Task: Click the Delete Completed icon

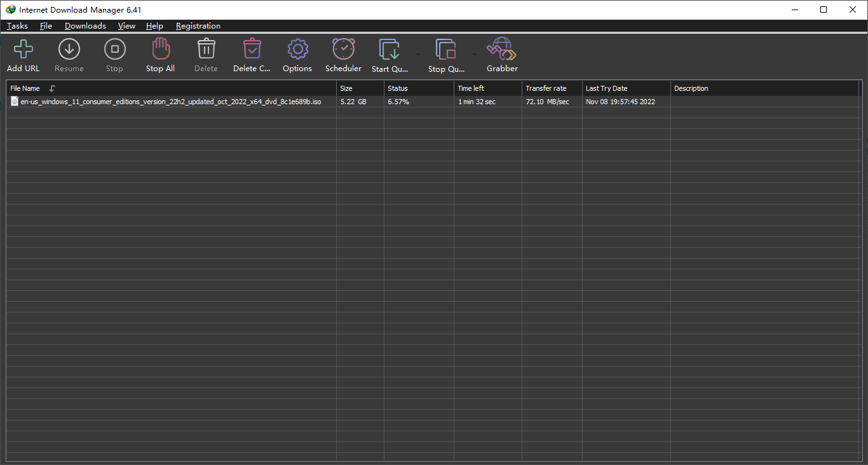Action: tap(252, 50)
